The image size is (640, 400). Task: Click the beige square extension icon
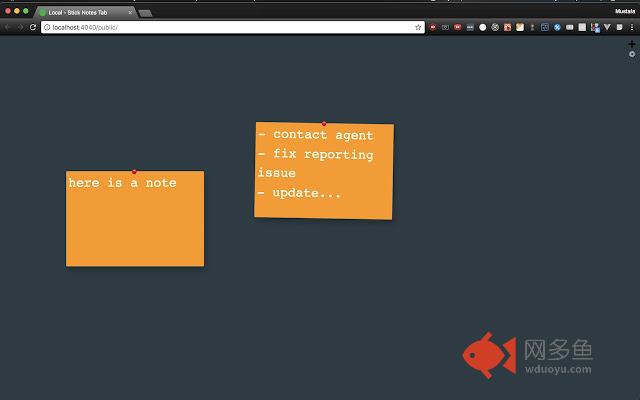tap(520, 27)
